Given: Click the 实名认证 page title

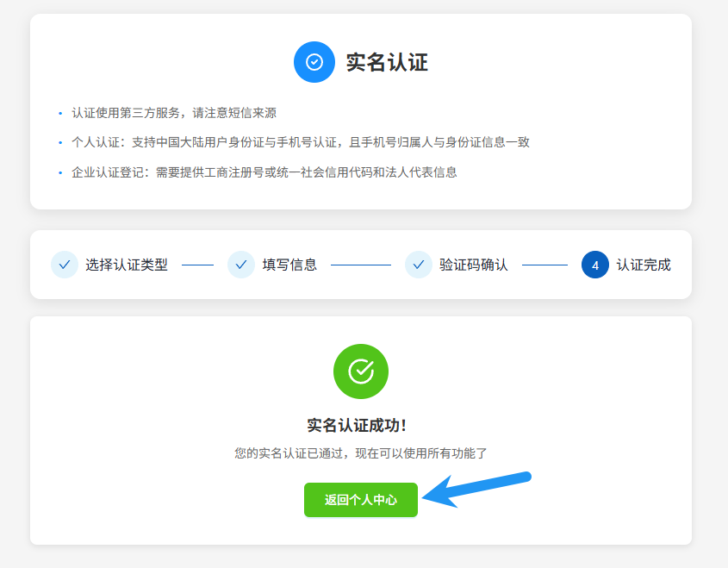Looking at the screenshot, I should point(387,63).
